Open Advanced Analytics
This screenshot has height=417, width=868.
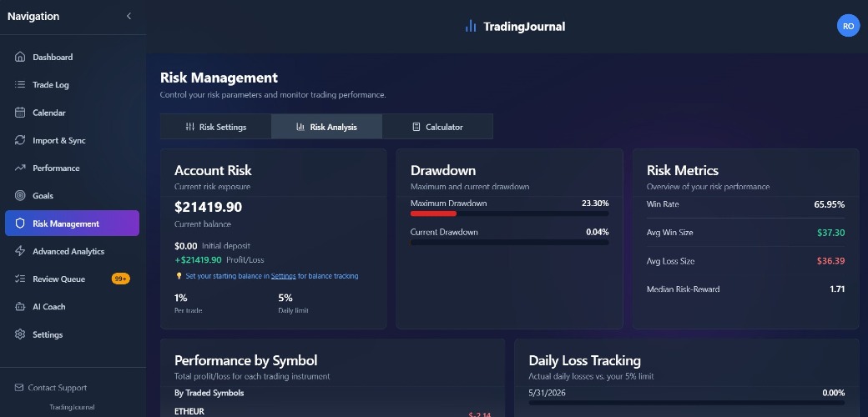(72, 251)
